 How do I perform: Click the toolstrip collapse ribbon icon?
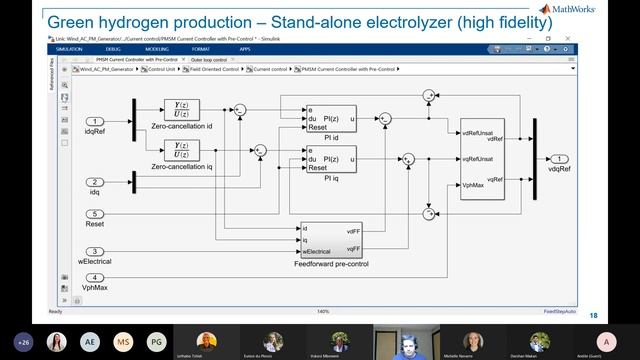[566, 49]
